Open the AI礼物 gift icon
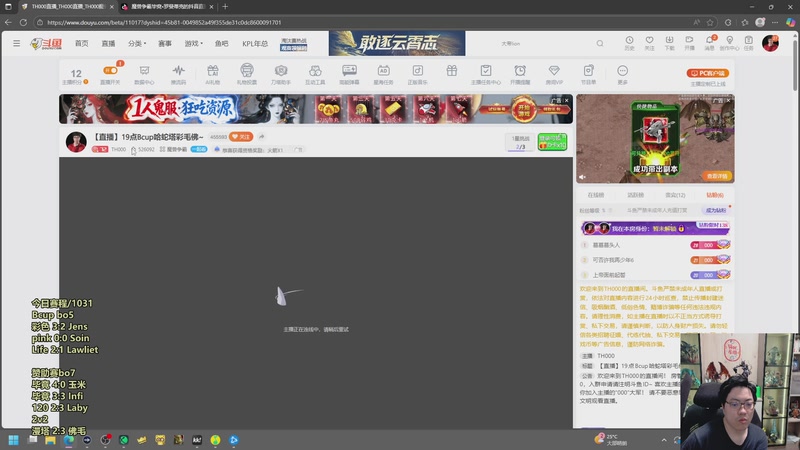Screen dimensions: 800x450 [212, 74]
